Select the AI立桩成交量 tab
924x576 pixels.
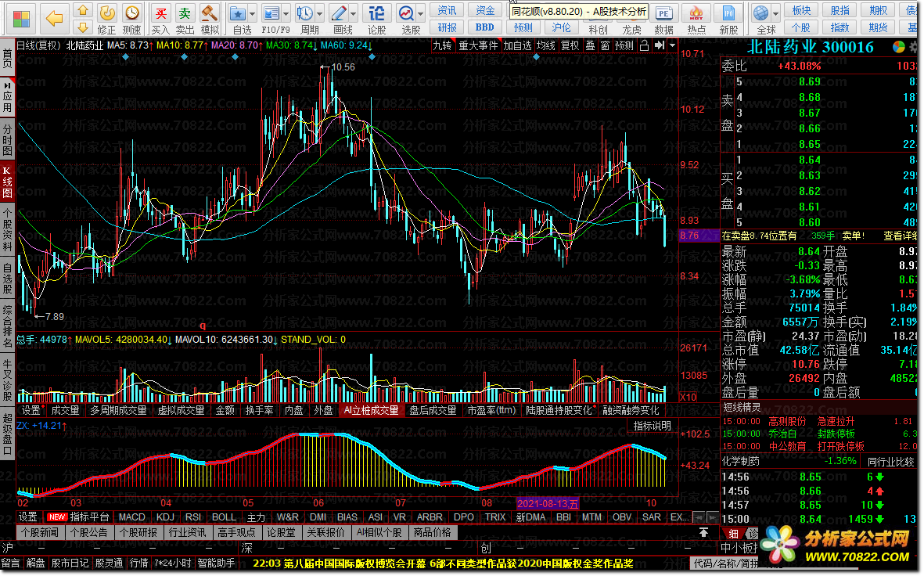[372, 410]
